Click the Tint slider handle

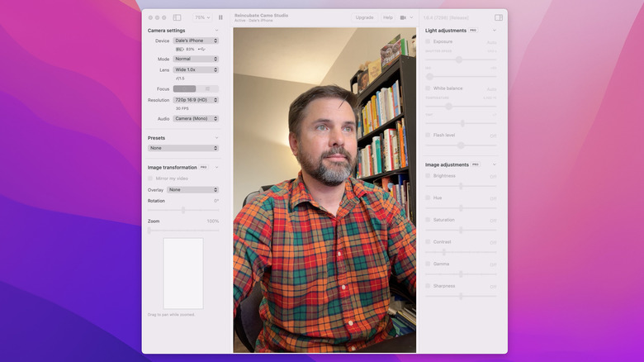462,123
